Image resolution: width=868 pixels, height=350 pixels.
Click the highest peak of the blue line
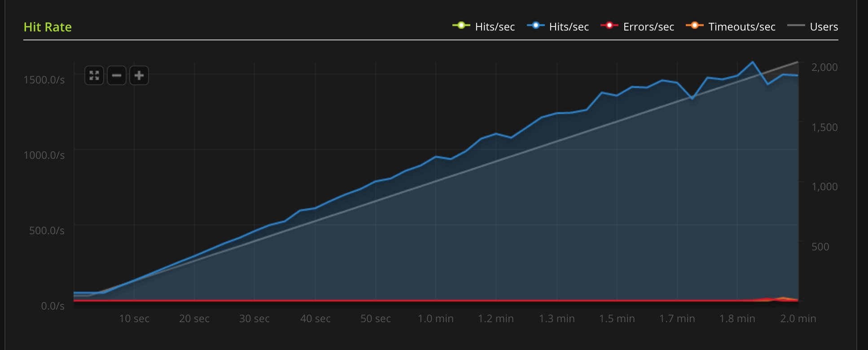[x=753, y=62]
